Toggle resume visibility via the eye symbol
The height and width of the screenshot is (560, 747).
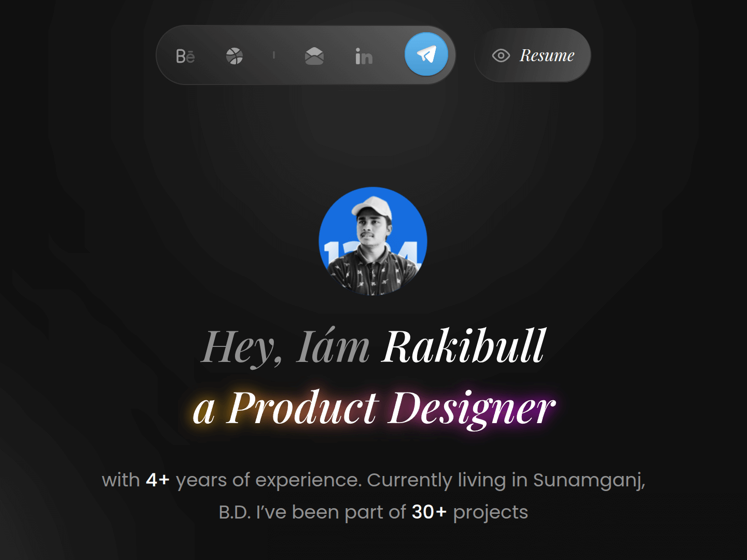click(x=500, y=55)
